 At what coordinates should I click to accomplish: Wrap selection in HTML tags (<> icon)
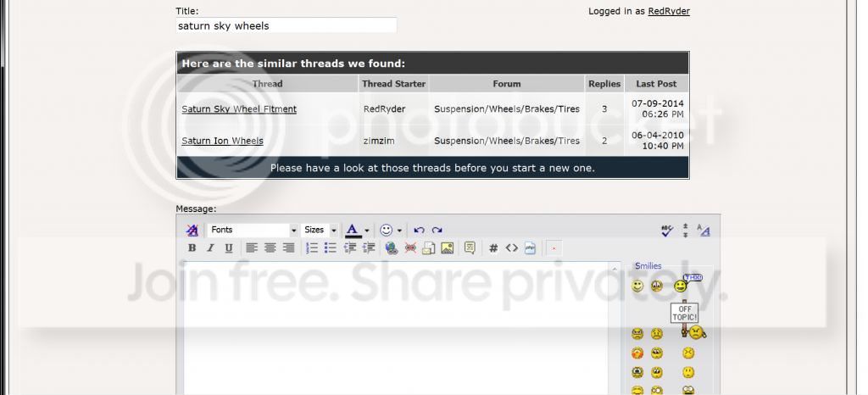tap(511, 248)
